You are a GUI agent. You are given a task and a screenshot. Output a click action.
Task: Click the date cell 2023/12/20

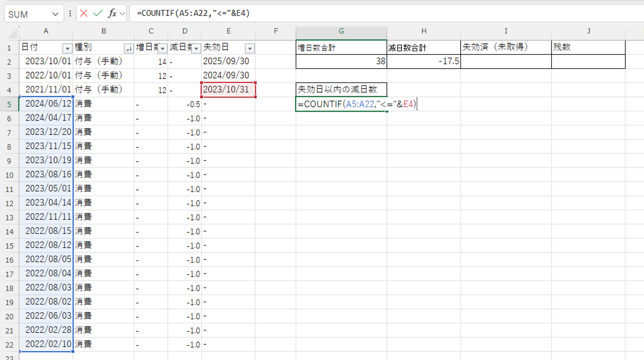pos(46,133)
